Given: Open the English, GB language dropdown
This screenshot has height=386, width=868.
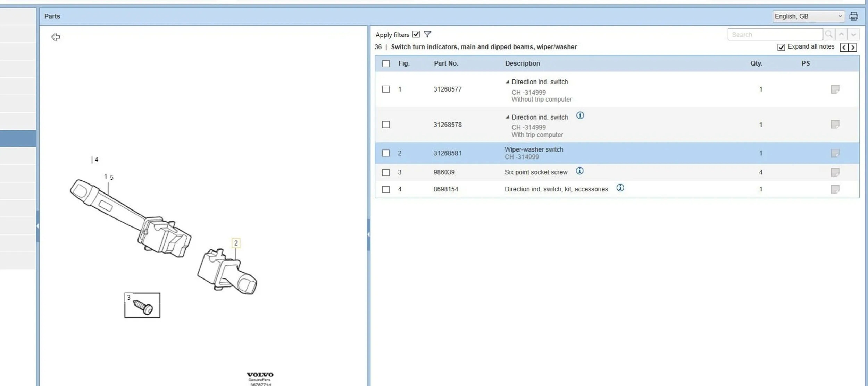Looking at the screenshot, I should pyautogui.click(x=808, y=16).
